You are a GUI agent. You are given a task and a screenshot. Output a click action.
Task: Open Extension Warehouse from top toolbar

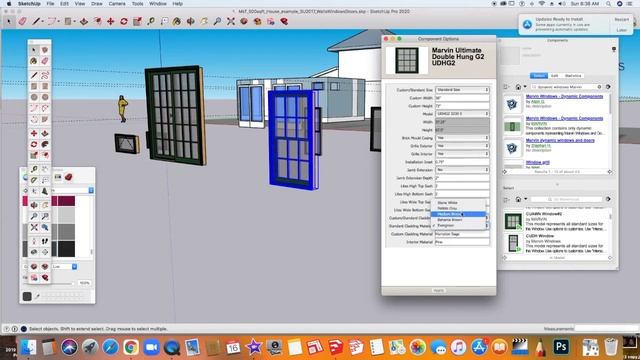(x=284, y=21)
